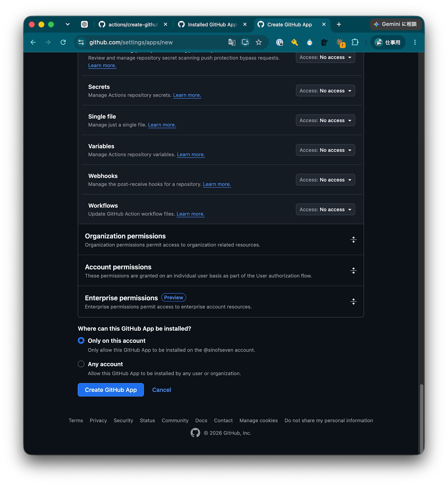This screenshot has width=448, height=486.
Task: Open the Variables access dropdown
Action: (x=325, y=150)
